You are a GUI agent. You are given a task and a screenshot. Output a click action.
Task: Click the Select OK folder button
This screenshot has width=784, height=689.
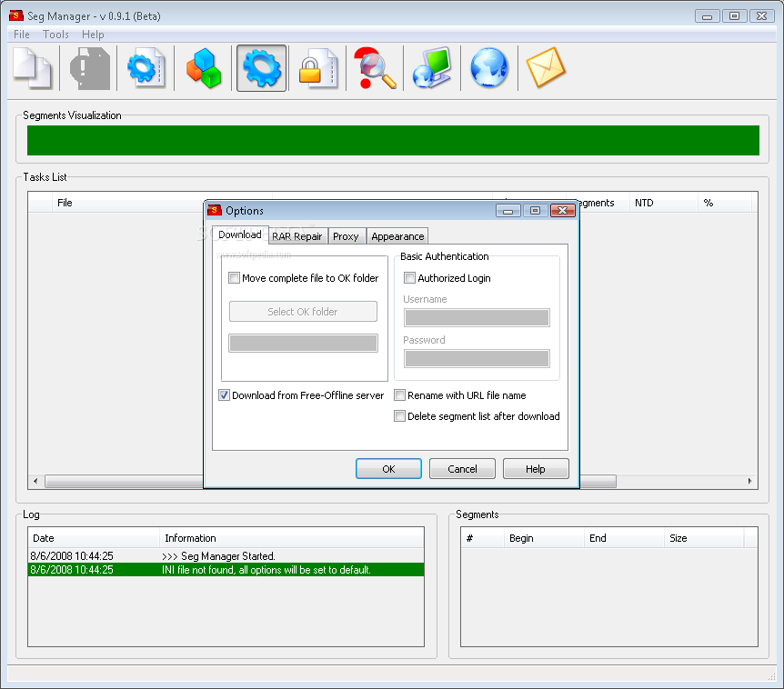point(303,311)
